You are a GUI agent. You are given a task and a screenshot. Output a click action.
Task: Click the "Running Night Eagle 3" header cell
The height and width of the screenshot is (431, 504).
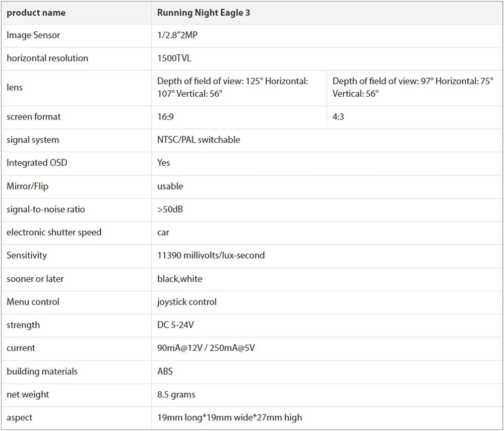[x=204, y=13]
